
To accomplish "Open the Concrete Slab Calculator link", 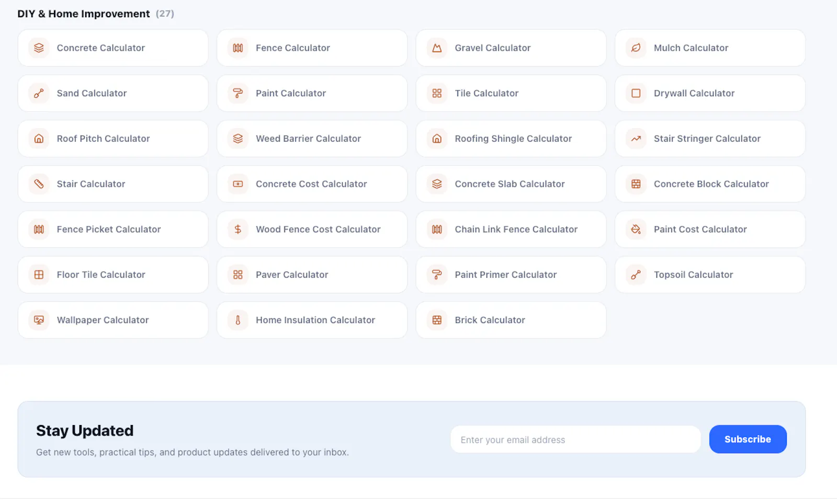I will (x=511, y=184).
